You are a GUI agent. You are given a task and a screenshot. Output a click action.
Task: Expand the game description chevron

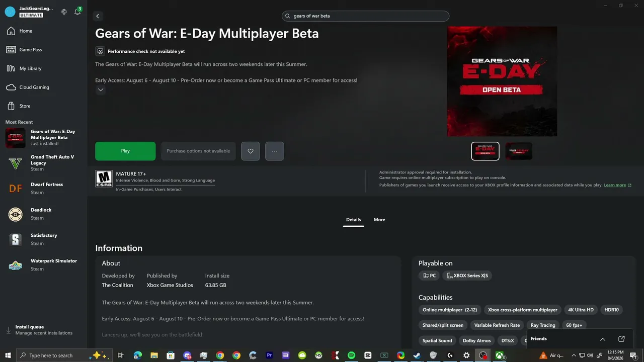coord(101,90)
